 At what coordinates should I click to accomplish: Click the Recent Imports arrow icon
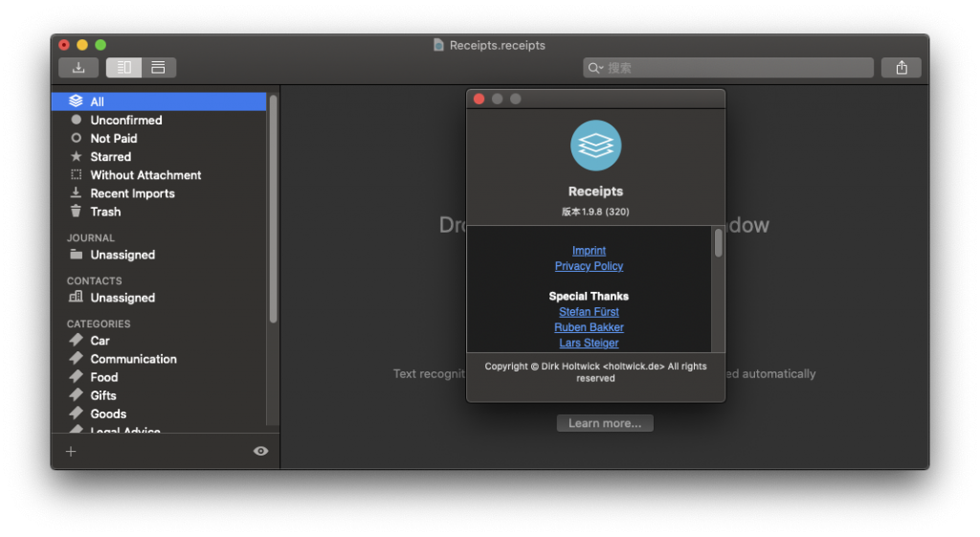(76, 192)
